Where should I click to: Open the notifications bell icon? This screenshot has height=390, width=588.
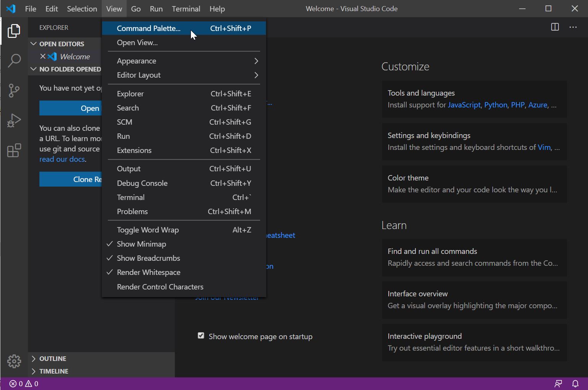[575, 383]
